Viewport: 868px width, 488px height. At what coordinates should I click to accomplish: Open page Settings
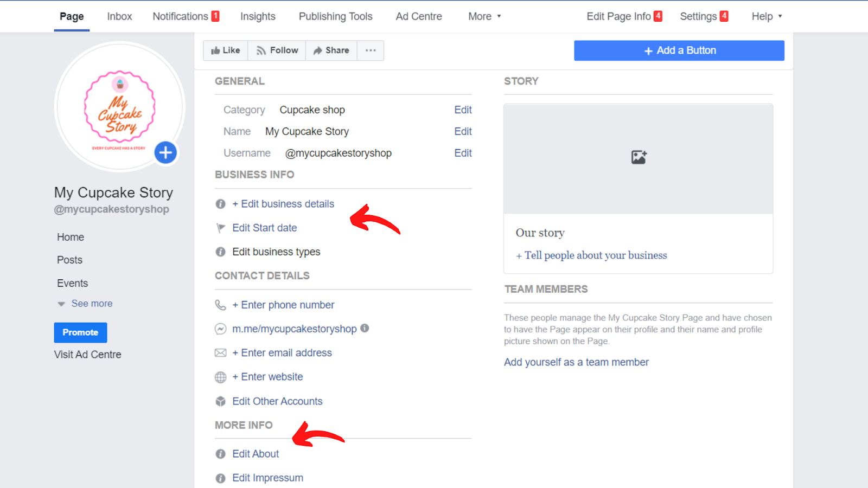point(698,17)
